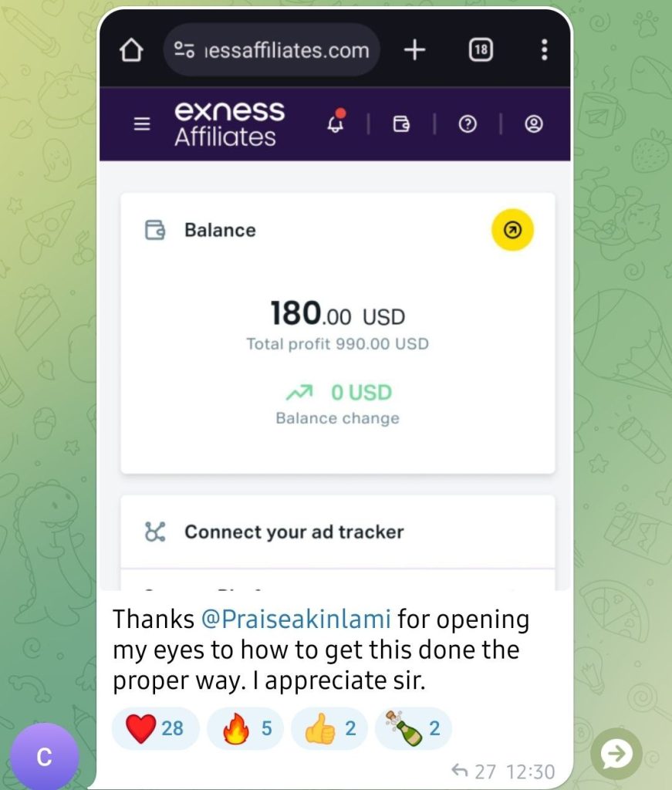Toggle the thumbs up reaction

point(329,728)
